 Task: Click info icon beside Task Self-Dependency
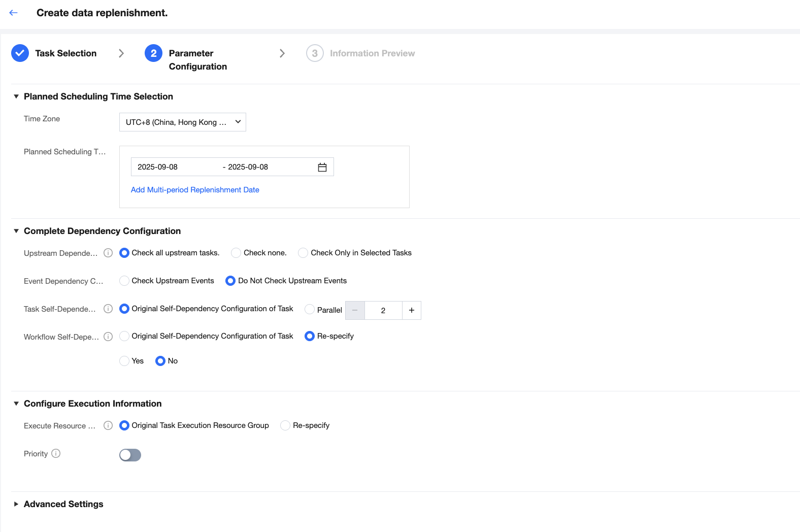(108, 309)
